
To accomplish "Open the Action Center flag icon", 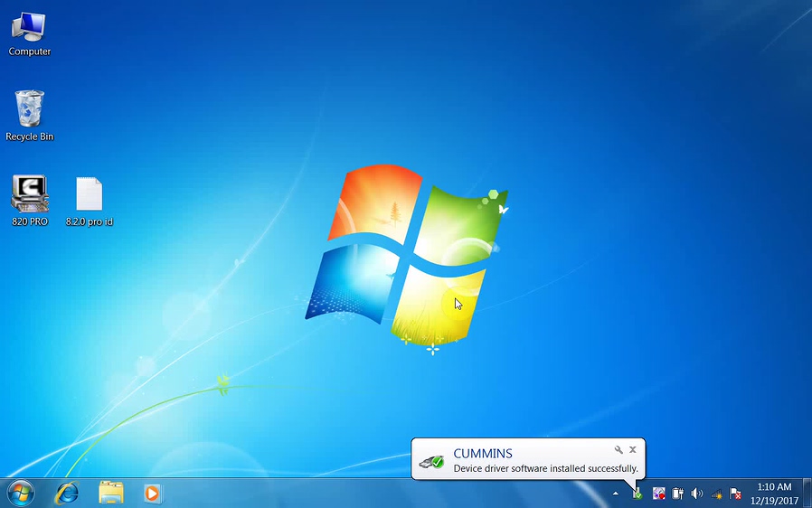I will pos(735,494).
